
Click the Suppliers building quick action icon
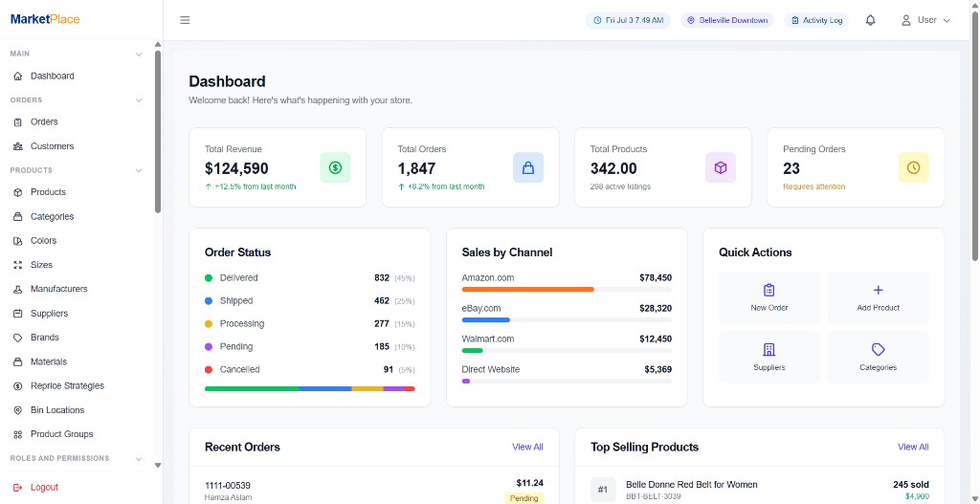769,349
